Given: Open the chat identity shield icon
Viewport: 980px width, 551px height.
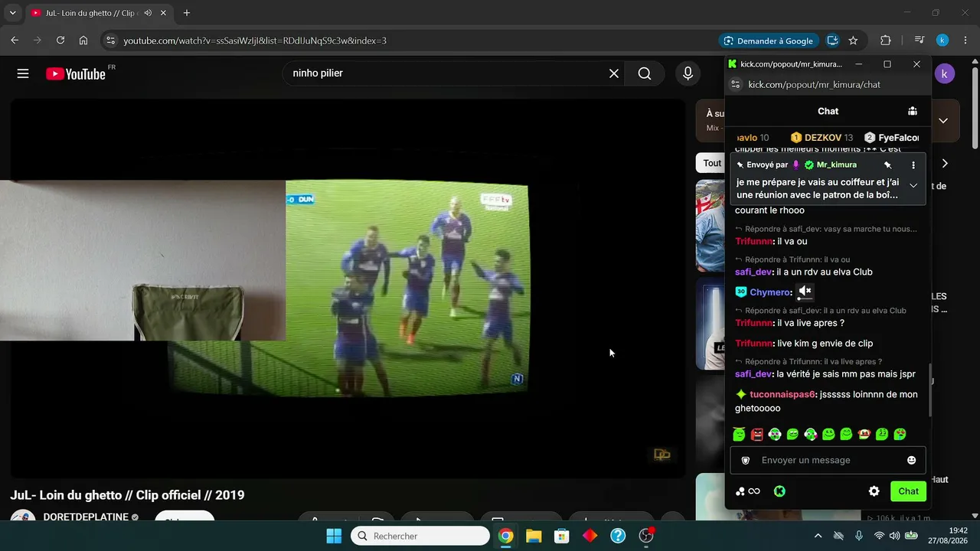Looking at the screenshot, I should click(x=746, y=460).
